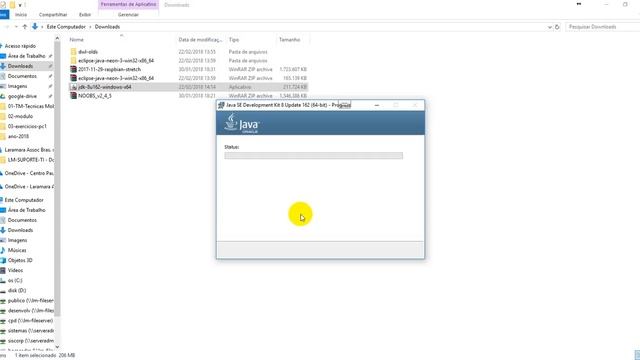Click the Java installer status progress bar
The image size is (640, 360).
pyautogui.click(x=313, y=156)
